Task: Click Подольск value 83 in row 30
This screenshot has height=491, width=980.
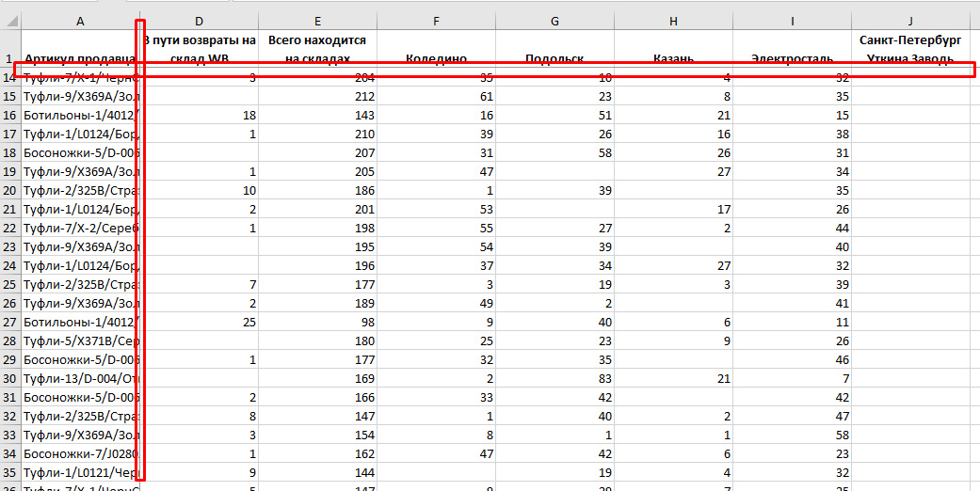Action: pos(555,377)
